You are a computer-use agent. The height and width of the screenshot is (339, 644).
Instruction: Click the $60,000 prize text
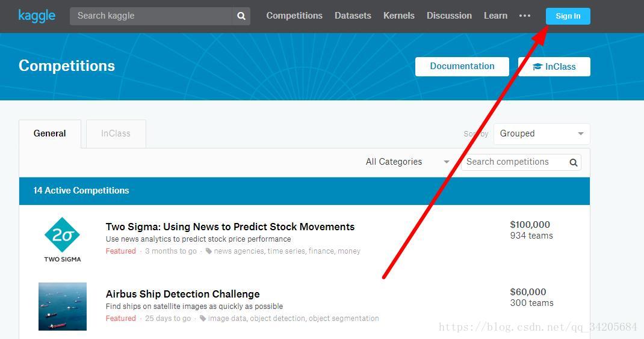point(528,292)
